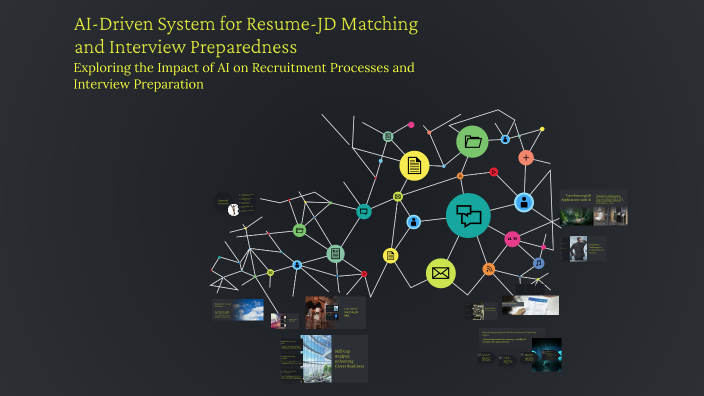
Task: Click the small yellow document icon
Action: tap(391, 255)
